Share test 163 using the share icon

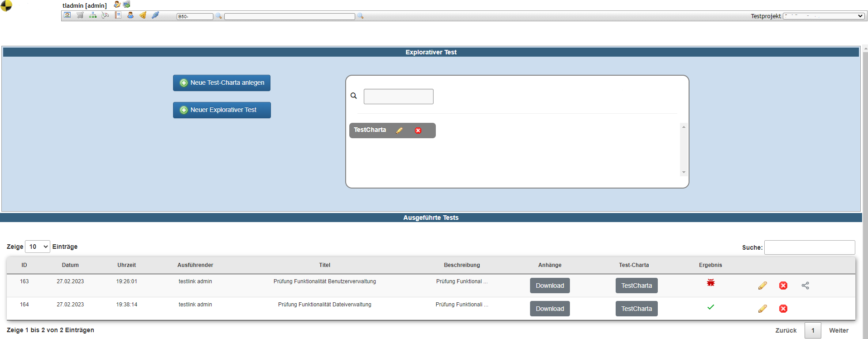tap(805, 286)
